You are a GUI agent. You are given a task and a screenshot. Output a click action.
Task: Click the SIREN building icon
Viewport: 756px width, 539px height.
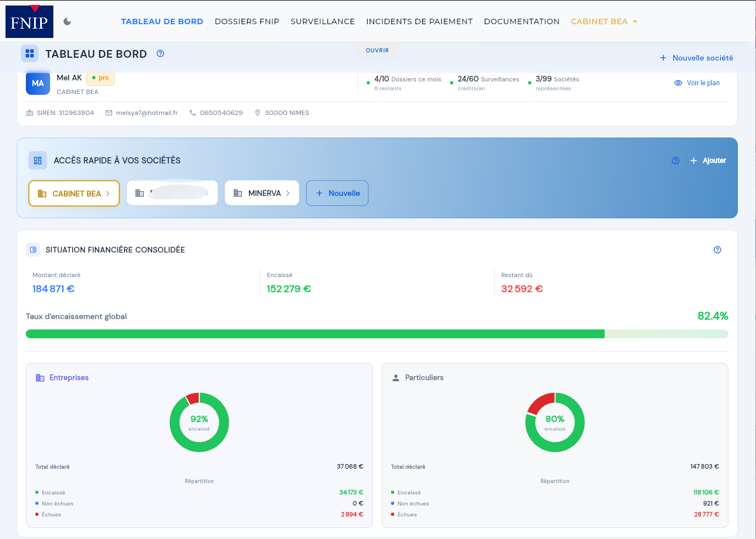[x=30, y=113]
